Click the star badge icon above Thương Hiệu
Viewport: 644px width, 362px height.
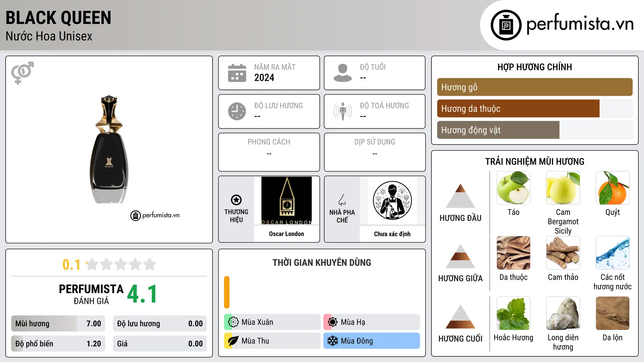[236, 200]
